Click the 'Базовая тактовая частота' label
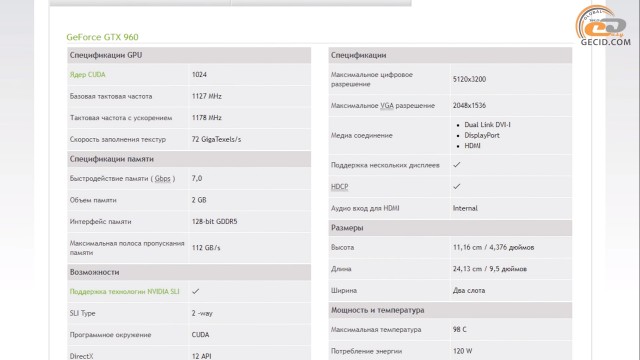The height and width of the screenshot is (360, 640). (111, 96)
